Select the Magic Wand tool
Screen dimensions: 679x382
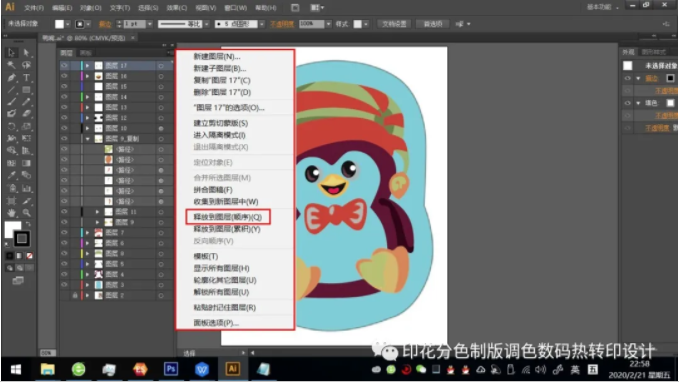point(11,65)
